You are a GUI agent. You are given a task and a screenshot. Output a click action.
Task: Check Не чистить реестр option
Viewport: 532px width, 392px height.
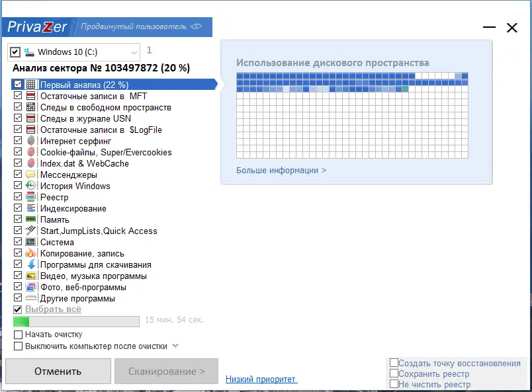(394, 383)
